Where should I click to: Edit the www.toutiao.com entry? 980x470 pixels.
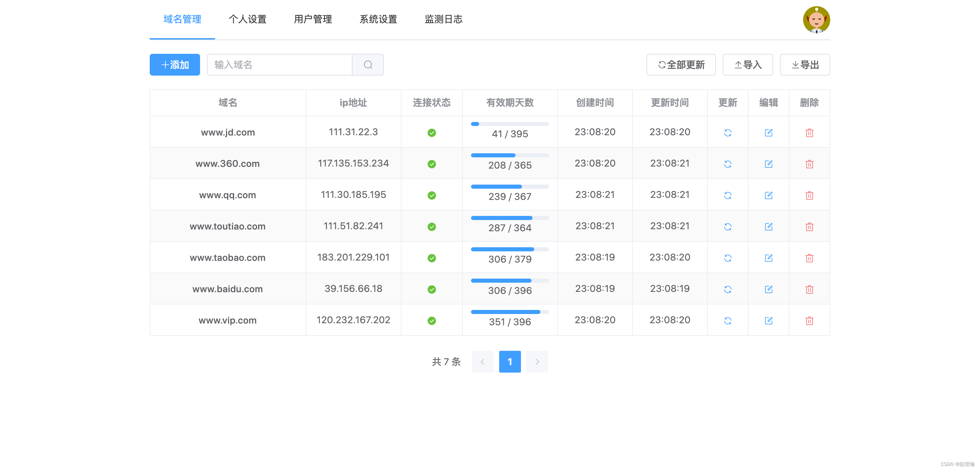[x=768, y=226]
